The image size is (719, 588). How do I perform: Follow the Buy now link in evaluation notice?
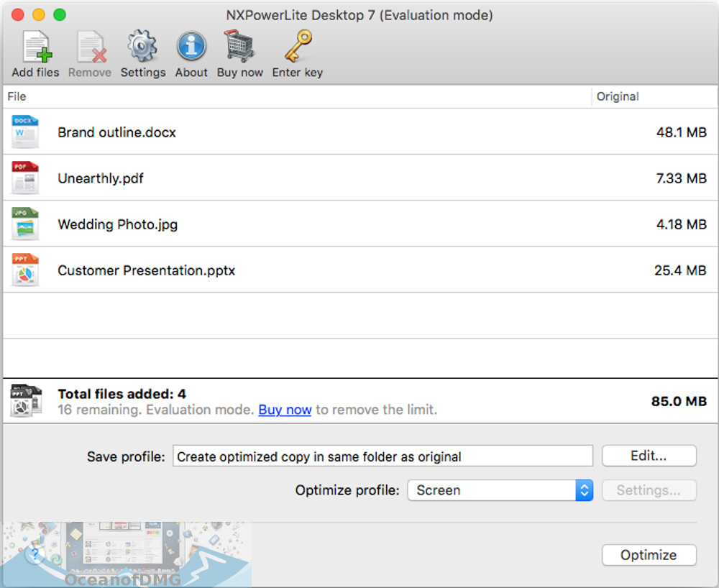tap(285, 410)
